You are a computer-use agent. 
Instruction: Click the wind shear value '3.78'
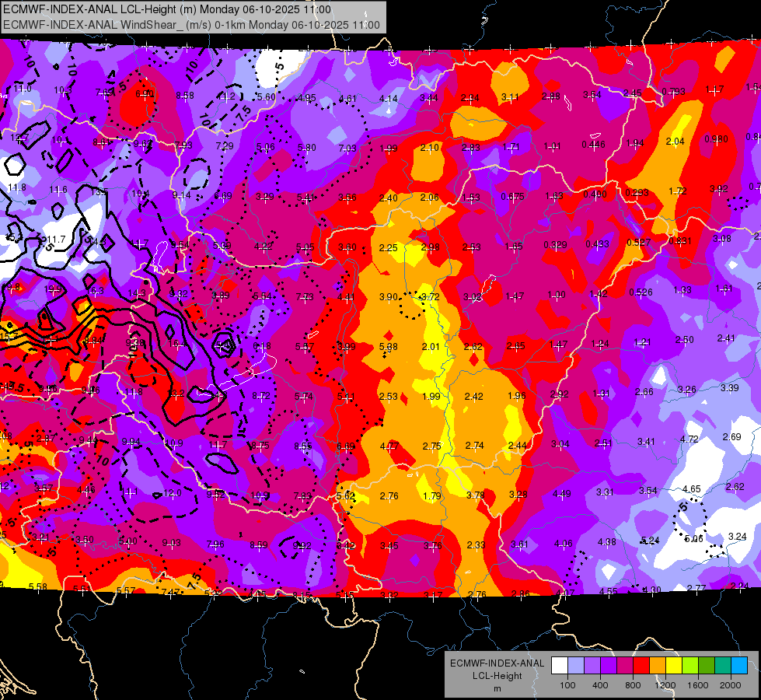pos(475,495)
